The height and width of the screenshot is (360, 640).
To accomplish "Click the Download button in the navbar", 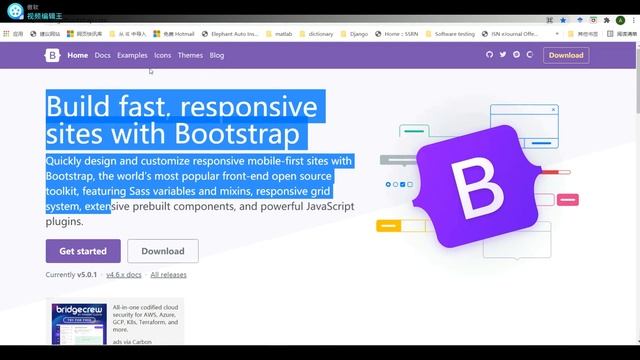I will 566,55.
